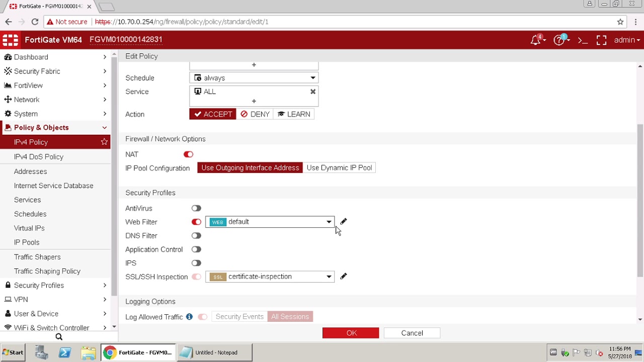Screen dimensions: 644x362
Task: Click the taskbar clock
Action: 620,352
